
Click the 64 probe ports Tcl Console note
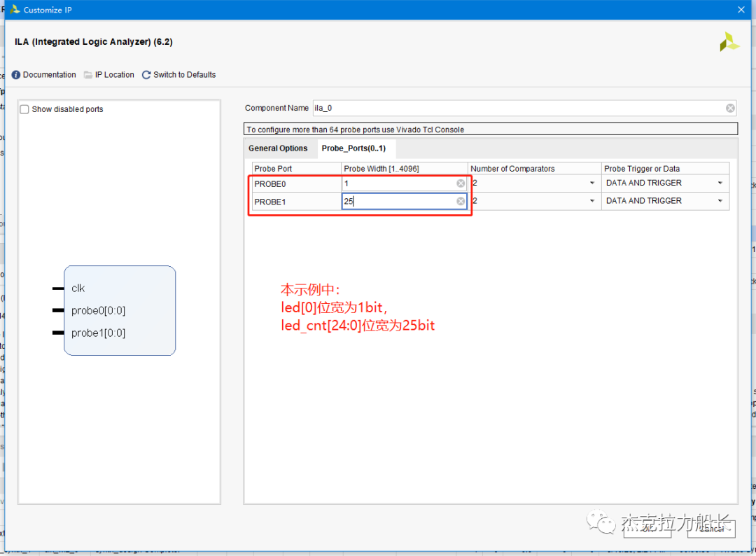(491, 130)
